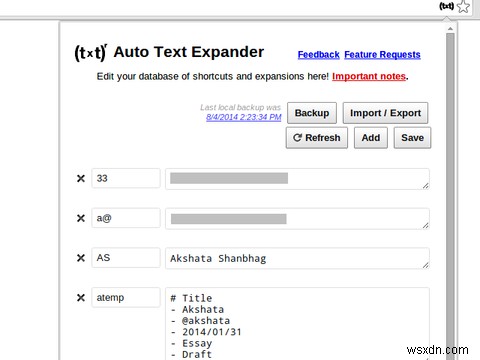Image resolution: width=480 pixels, height=360 pixels.
Task: Save the shortcut changes
Action: pyautogui.click(x=412, y=138)
